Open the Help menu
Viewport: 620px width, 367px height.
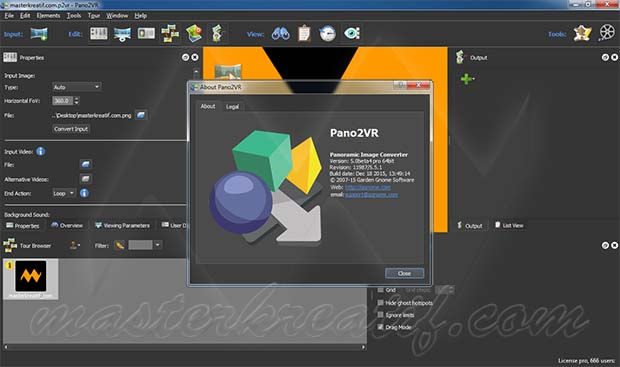point(141,15)
